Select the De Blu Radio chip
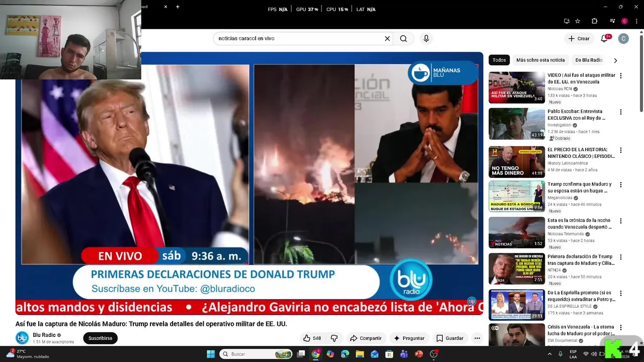Screen dimensions: 644x362 pyautogui.click(x=589, y=60)
